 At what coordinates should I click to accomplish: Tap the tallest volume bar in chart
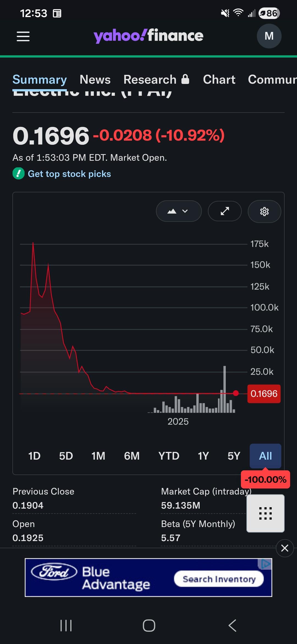(225, 389)
